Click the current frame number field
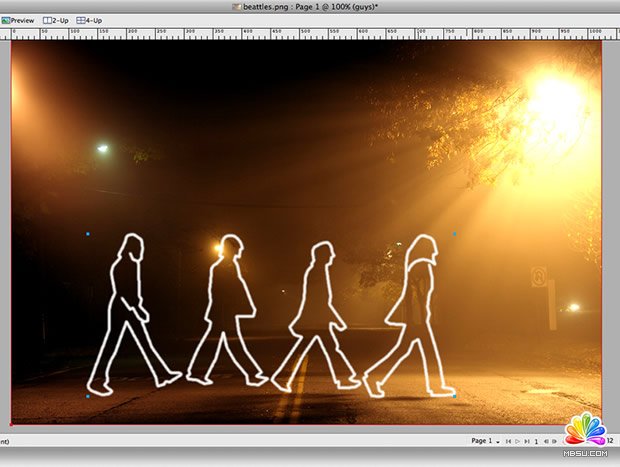Screen dimensions: 620x467 pyautogui.click(x=536, y=441)
